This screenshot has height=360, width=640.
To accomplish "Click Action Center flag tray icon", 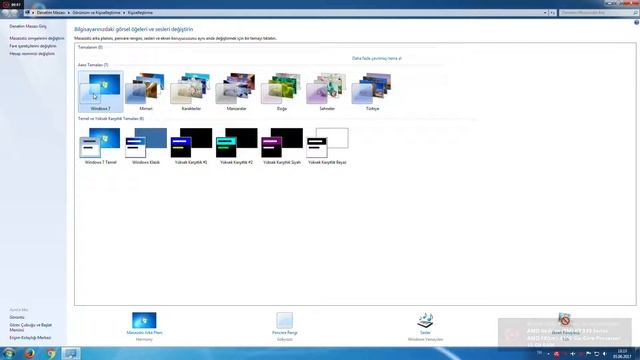I will tap(589, 354).
